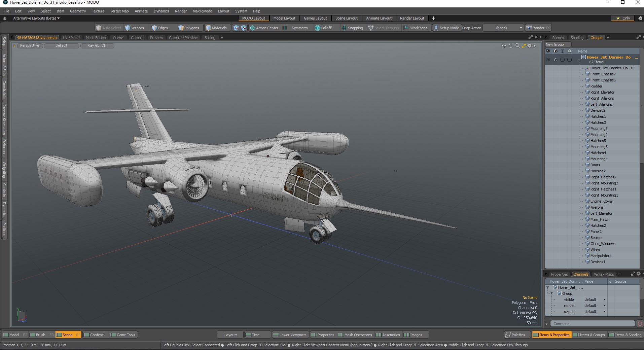Toggle Snapping on the toolbar
This screenshot has width=644, height=350.
(x=352, y=28)
